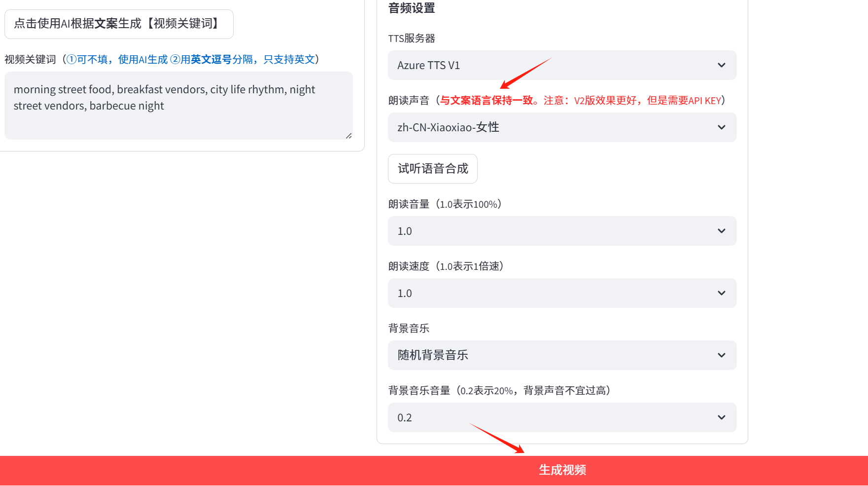This screenshot has height=486, width=868.
Task: Click the chevron arrow on the zh-CN-Xiaoxiao voice selector
Action: coord(721,127)
